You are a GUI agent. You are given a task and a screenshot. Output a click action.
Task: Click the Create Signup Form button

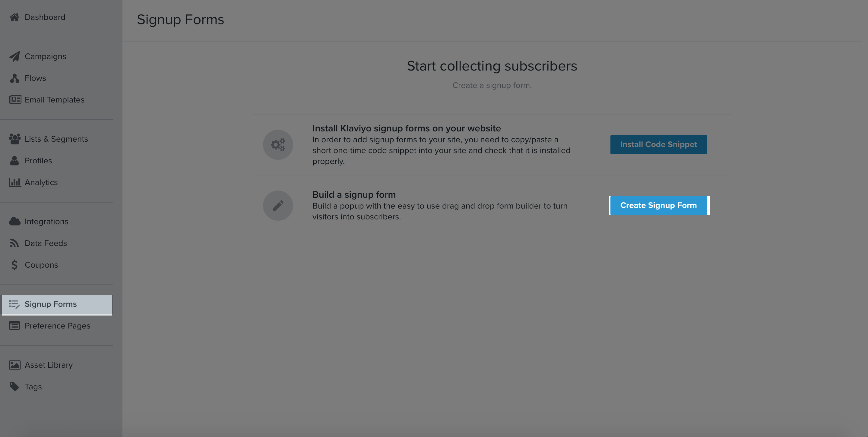658,206
